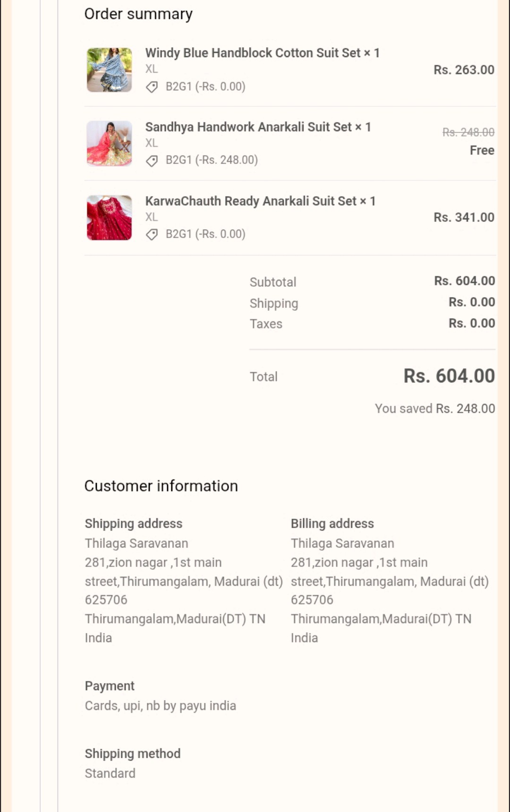The width and height of the screenshot is (510, 812).
Task: Click the Cards, upi, nb by payu india text
Action: pos(161,706)
